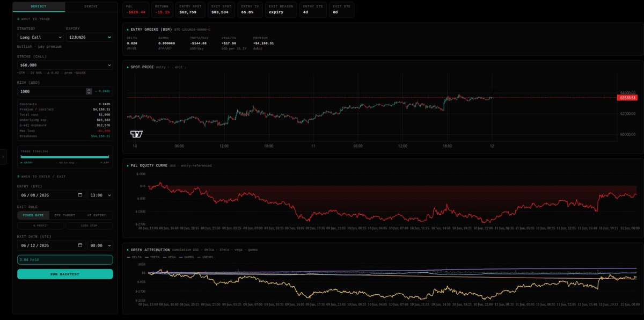This screenshot has height=320, width=644.
Task: Click the P&L stat card
Action: click(135, 9)
